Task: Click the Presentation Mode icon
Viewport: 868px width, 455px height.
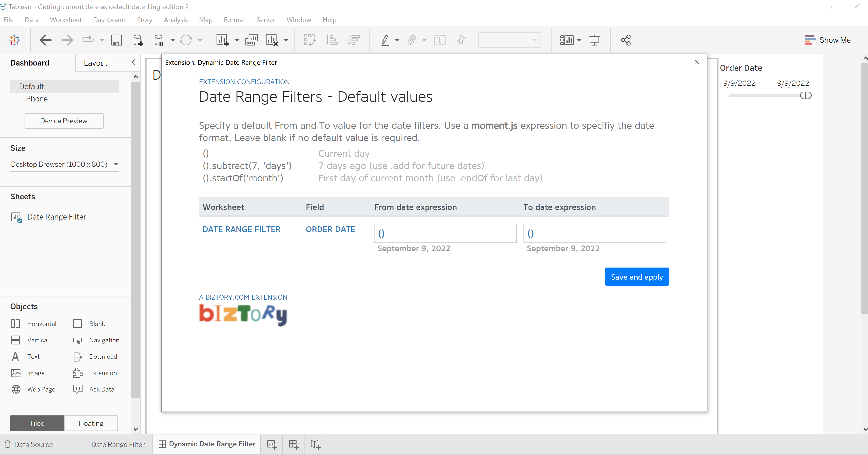Action: pyautogui.click(x=594, y=40)
